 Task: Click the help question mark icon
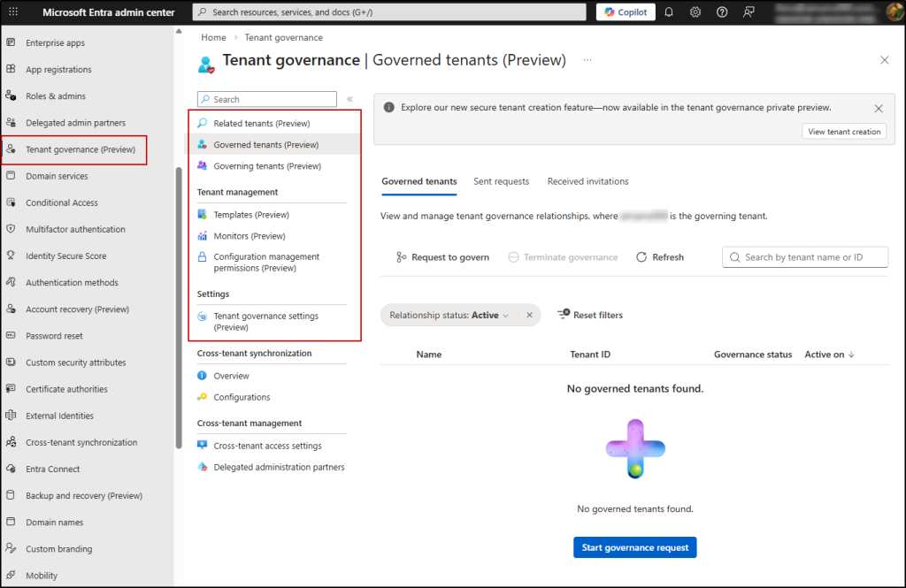click(722, 12)
